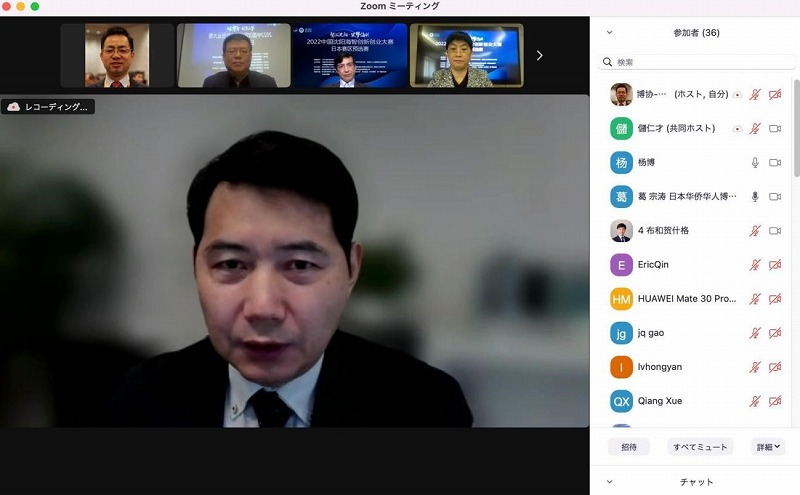Click the recording cloud icon in the video overlay
Viewport: 800px width, 495px height.
14,106
